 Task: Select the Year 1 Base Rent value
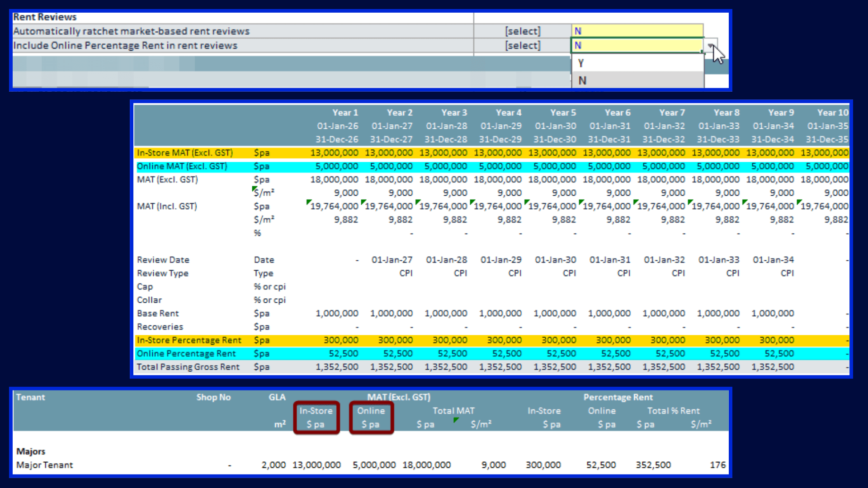(x=337, y=313)
